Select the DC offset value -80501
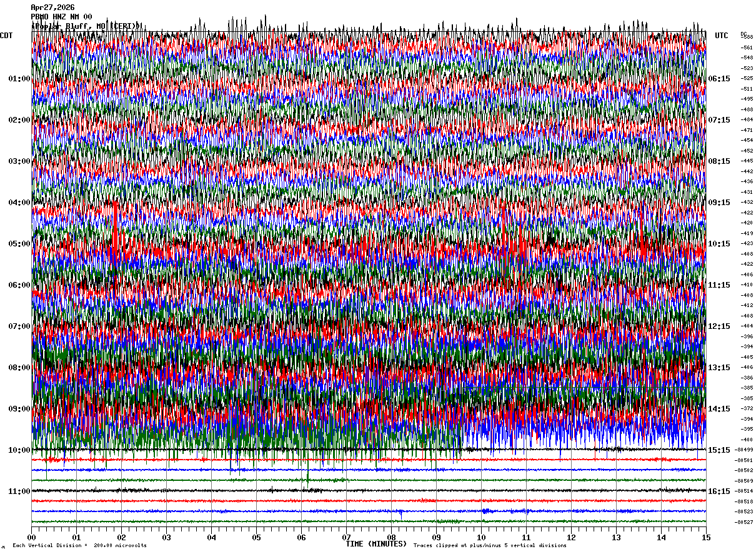Screen dimensions: 756x554 coord(744,460)
